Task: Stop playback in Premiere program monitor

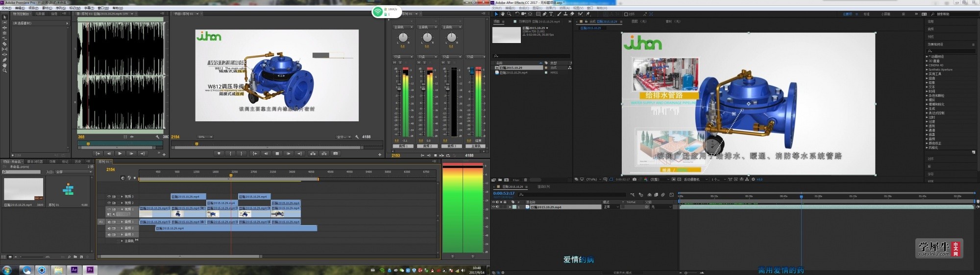Action: (277, 154)
